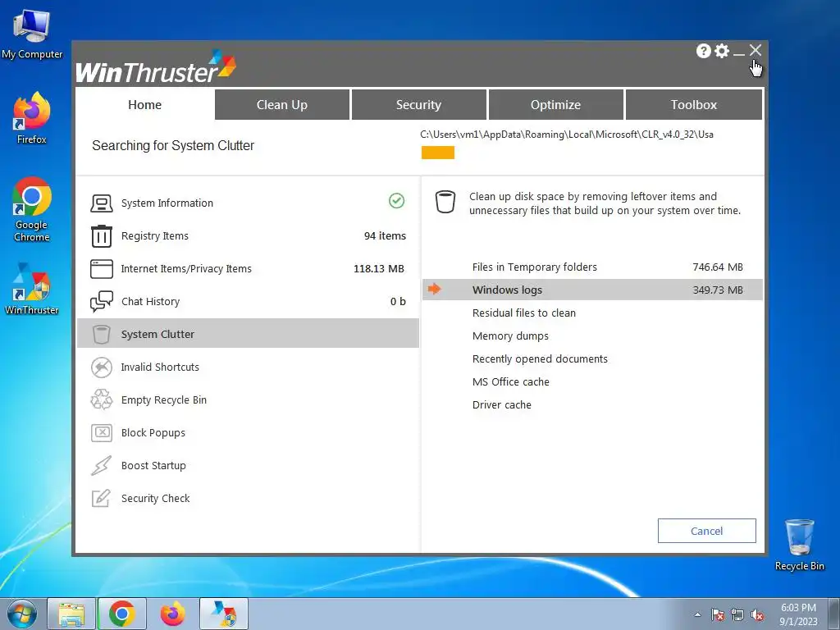840x630 pixels.
Task: Click the Registry Items trash icon
Action: coord(101,235)
